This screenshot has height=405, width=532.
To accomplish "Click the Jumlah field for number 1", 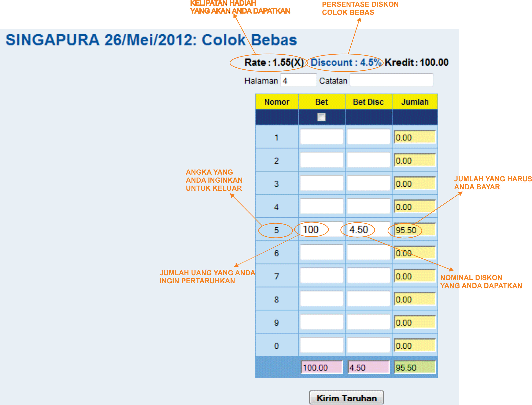I will tap(415, 137).
